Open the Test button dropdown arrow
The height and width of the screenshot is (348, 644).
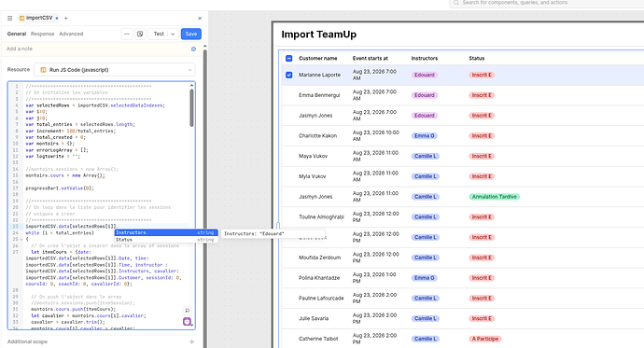coord(173,35)
